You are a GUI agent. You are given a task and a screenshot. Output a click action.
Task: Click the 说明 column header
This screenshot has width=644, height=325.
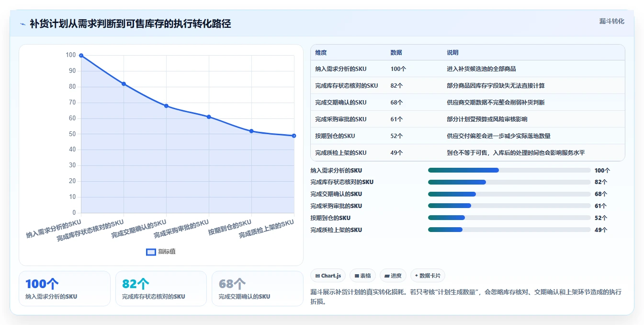tap(453, 52)
